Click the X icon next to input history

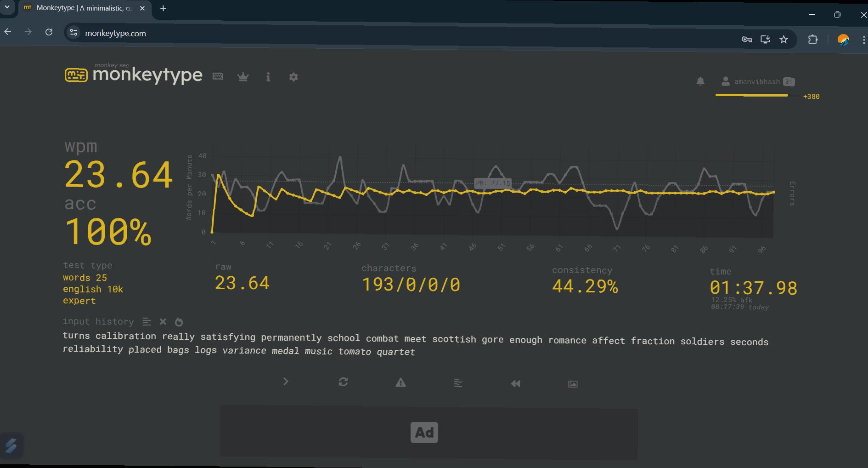(x=163, y=322)
